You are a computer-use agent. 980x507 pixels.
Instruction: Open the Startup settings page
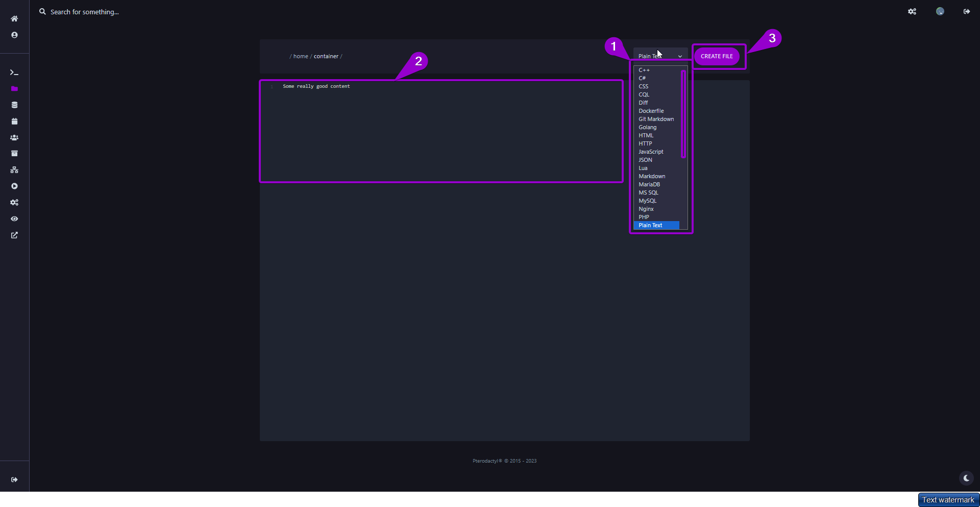14,186
